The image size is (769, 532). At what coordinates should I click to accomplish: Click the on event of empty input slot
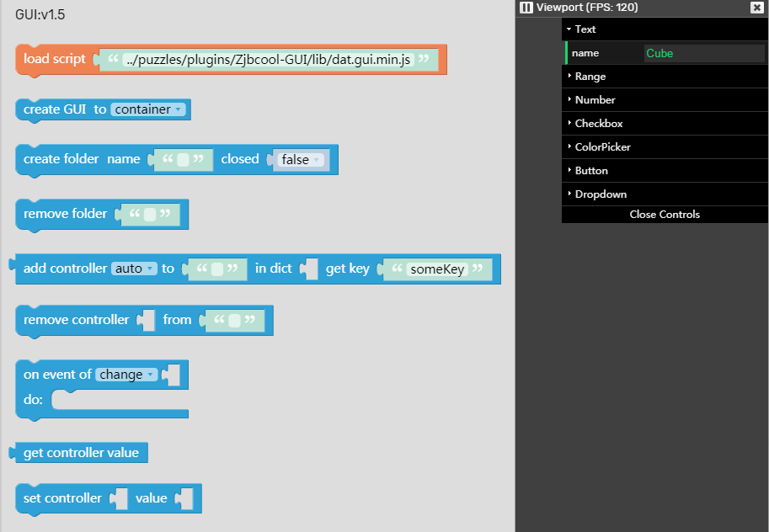[171, 375]
